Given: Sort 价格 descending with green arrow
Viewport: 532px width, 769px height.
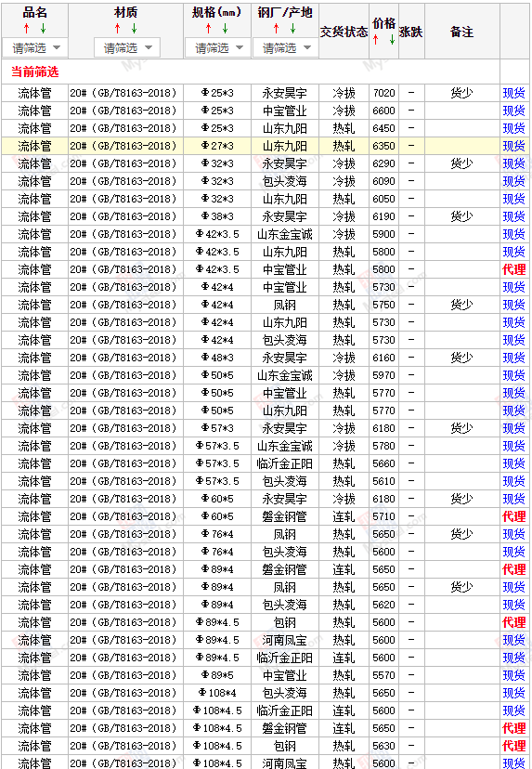Looking at the screenshot, I should pyautogui.click(x=392, y=39).
